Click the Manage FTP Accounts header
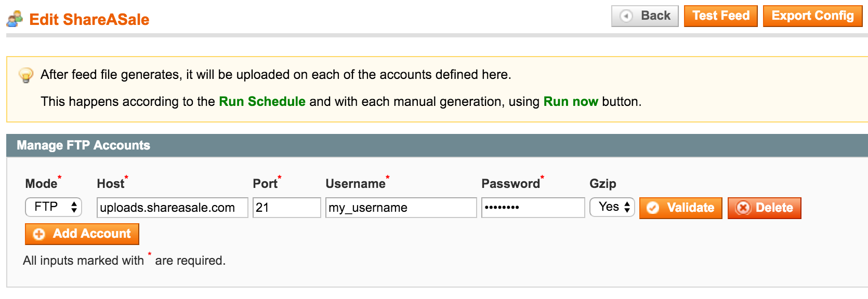The image size is (868, 299). coord(437,145)
